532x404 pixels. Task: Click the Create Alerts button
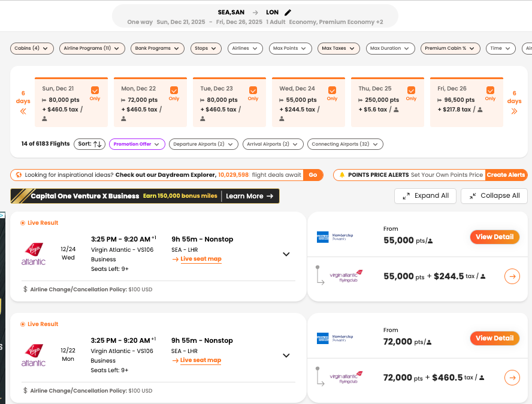(x=506, y=175)
